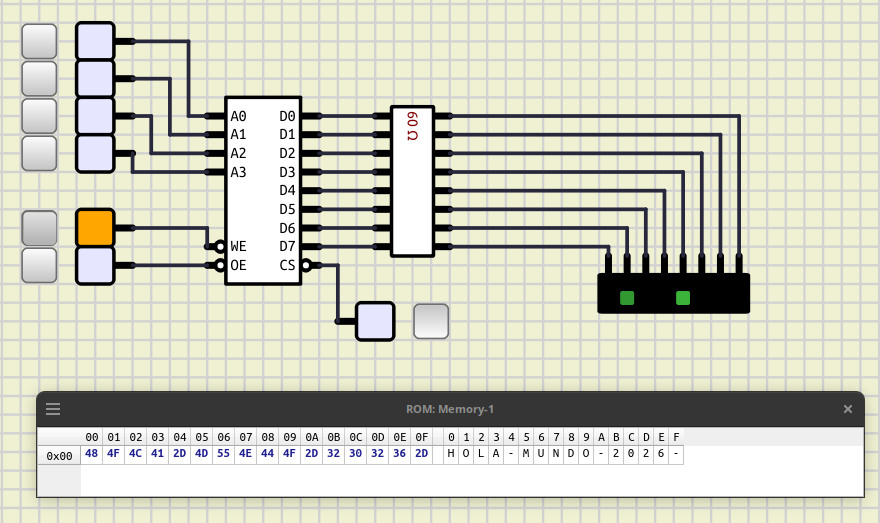Open the ROM Memory-1 hamburger menu

[53, 409]
